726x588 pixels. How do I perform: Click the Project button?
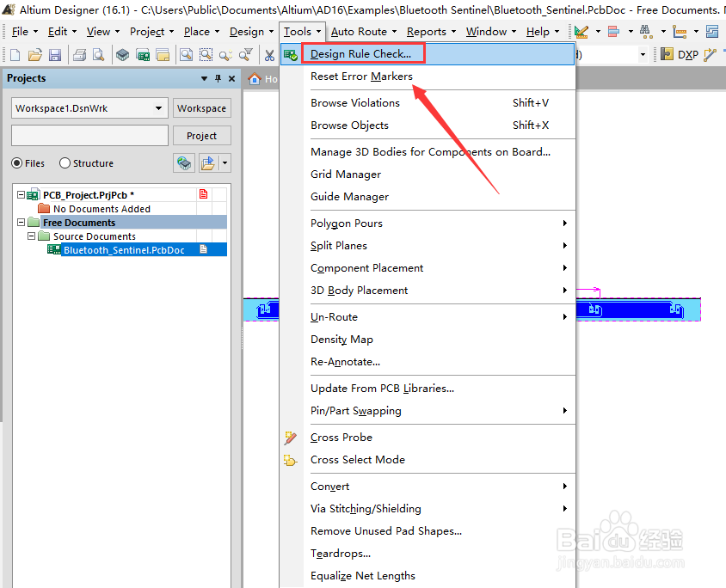click(x=201, y=136)
